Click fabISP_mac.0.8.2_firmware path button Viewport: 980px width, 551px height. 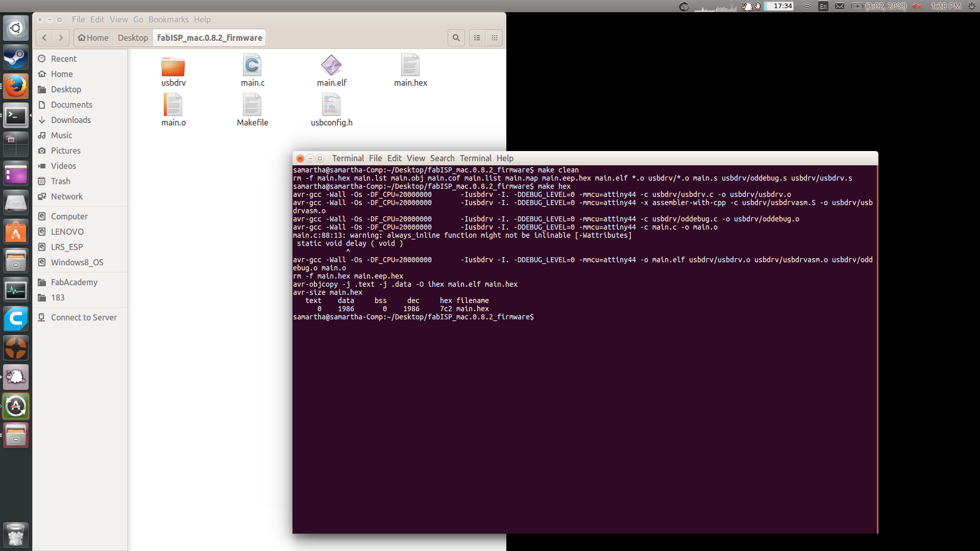click(x=209, y=38)
